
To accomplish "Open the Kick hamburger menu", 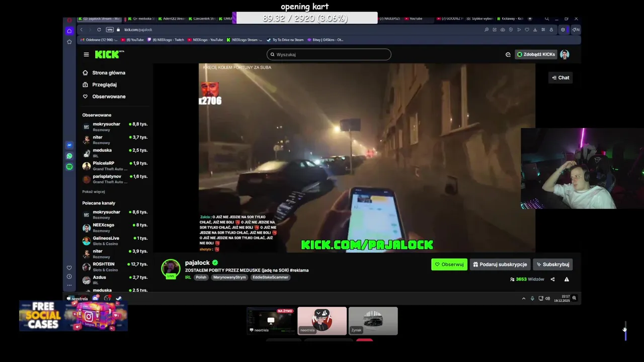I will coord(86,54).
